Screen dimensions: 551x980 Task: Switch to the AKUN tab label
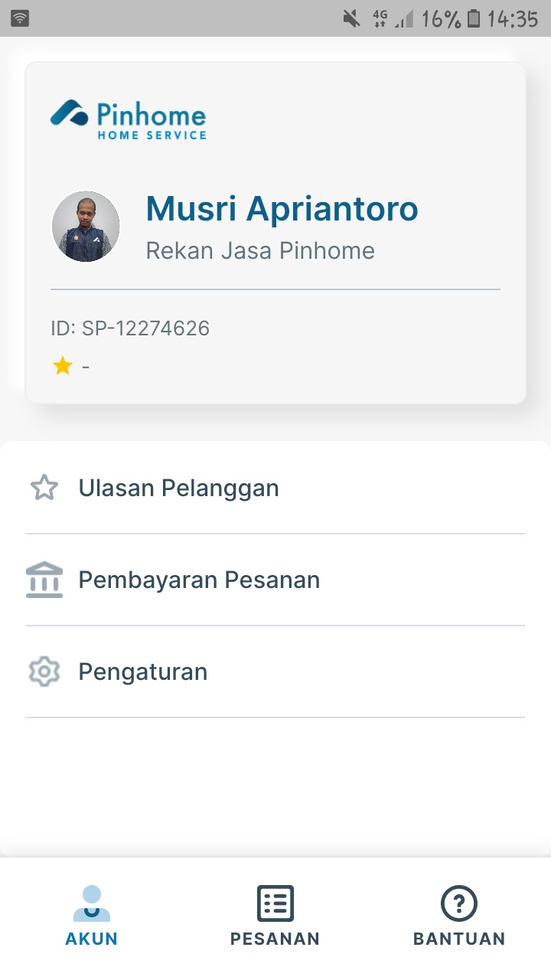pyautogui.click(x=92, y=939)
